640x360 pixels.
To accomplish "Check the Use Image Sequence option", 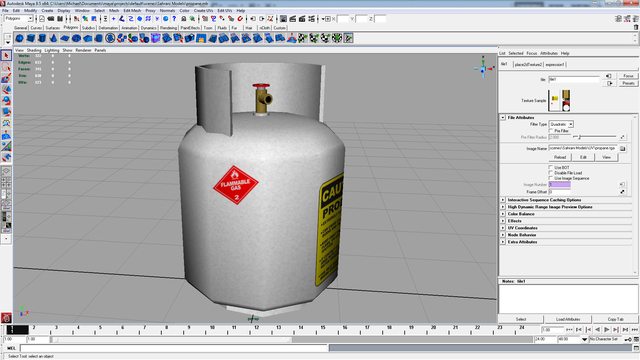I will pos(551,178).
